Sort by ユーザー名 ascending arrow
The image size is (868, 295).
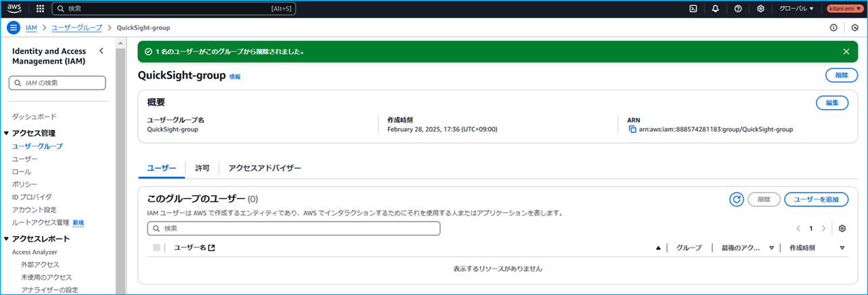click(x=658, y=248)
